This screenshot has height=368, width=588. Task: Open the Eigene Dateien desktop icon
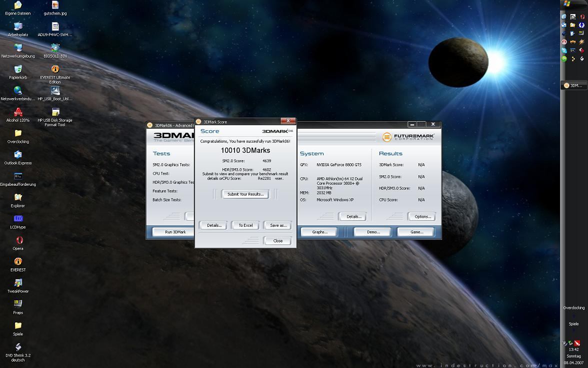17,8
